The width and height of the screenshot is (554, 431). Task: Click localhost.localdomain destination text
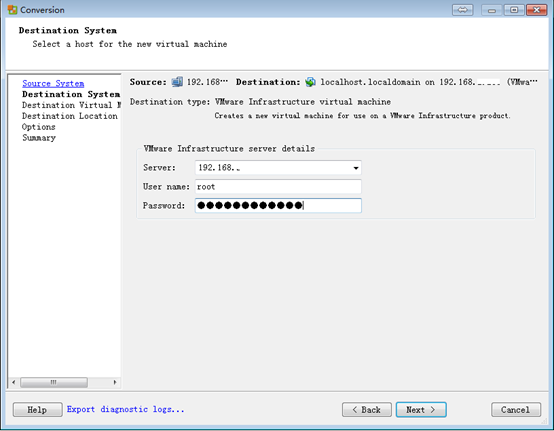370,82
